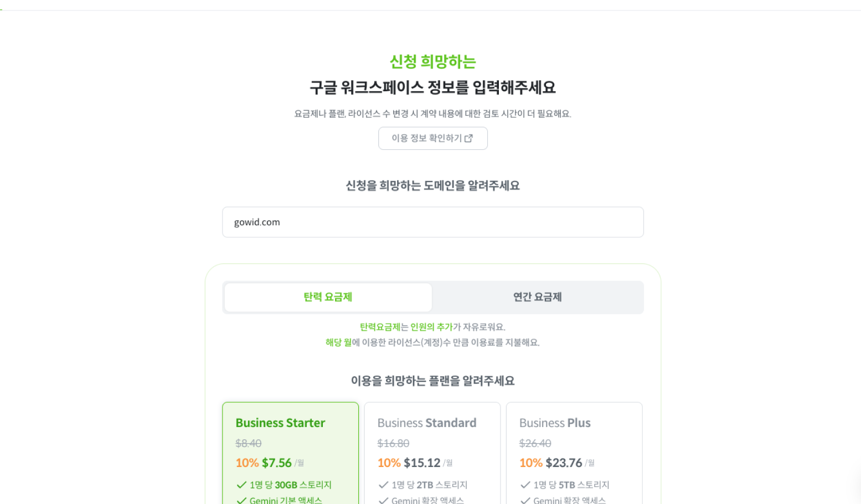Click the crossed-out $16.80 original price
This screenshot has height=504, width=861.
click(x=393, y=443)
